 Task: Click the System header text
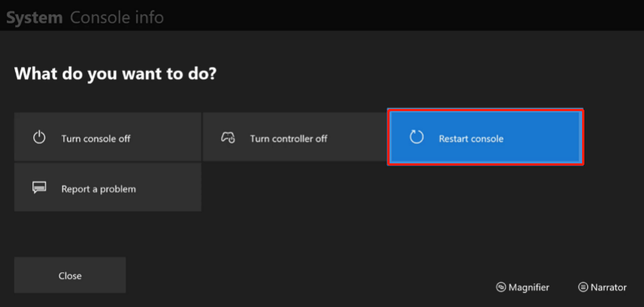[35, 18]
